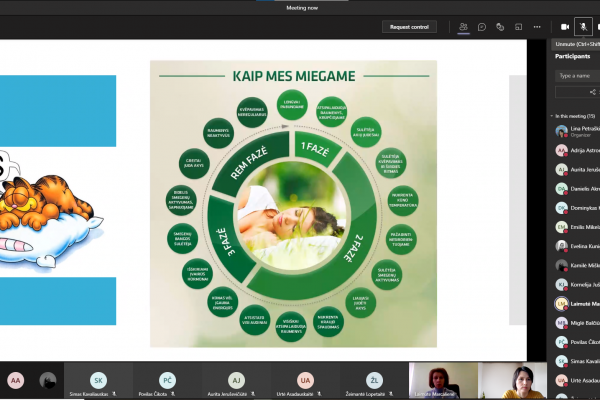Click the MB avatar in list

point(561,323)
